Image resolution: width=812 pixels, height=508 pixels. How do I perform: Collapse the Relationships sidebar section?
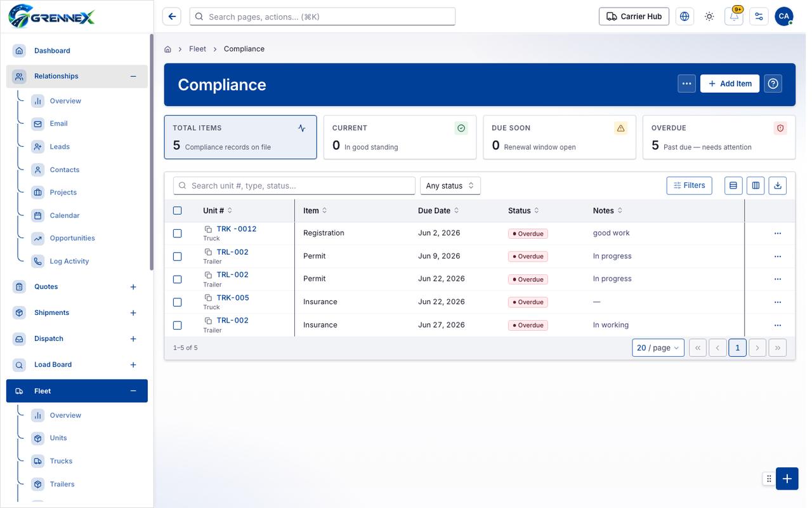[x=133, y=76]
